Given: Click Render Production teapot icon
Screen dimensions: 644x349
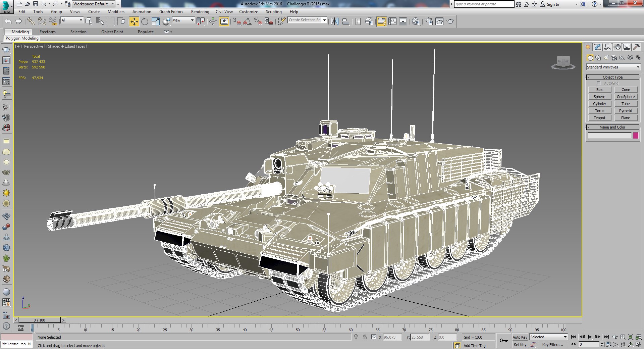Looking at the screenshot, I should click(450, 21).
